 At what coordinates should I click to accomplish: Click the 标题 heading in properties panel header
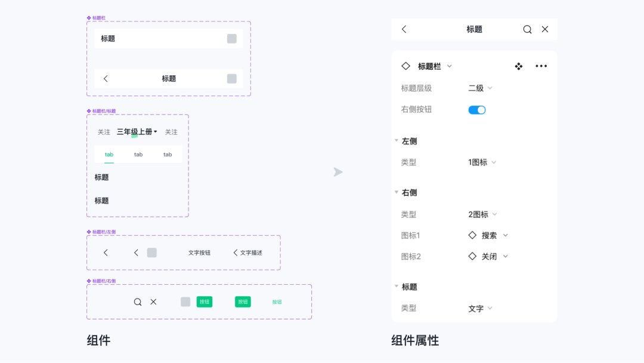click(x=475, y=29)
